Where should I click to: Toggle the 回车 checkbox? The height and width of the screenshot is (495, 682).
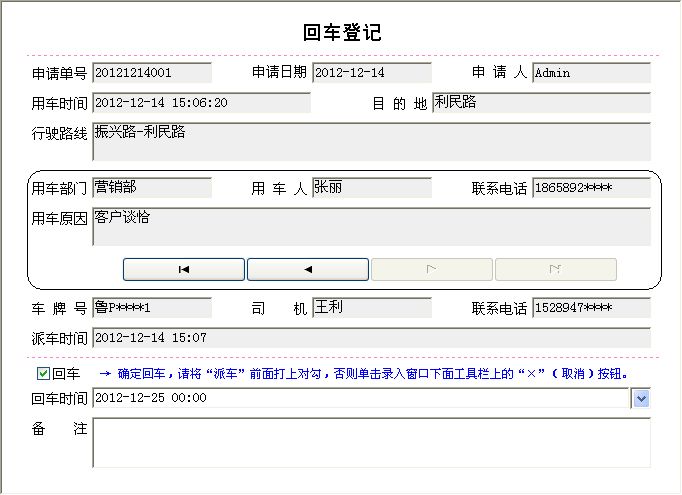click(43, 374)
